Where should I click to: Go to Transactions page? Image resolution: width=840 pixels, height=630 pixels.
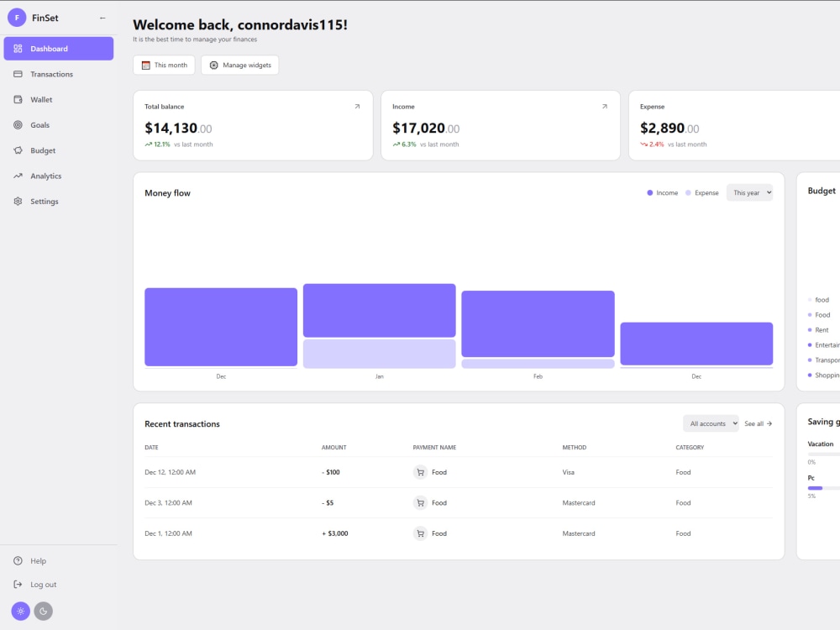59,74
